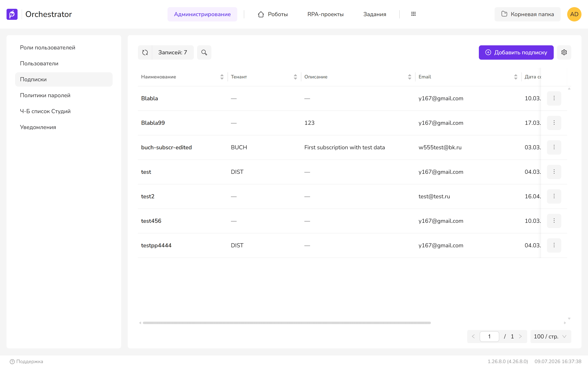Click test@test.ru email cell
Image resolution: width=588 pixels, height=368 pixels.
(434, 196)
